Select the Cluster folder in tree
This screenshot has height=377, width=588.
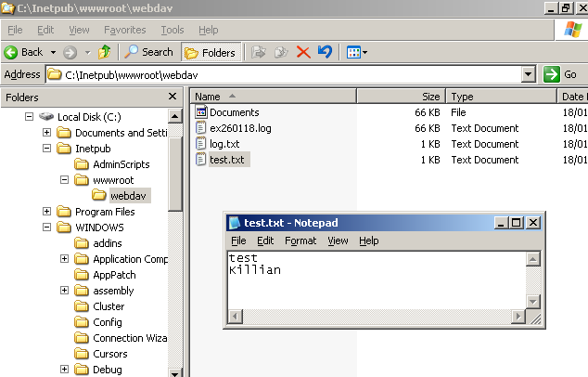[109, 306]
